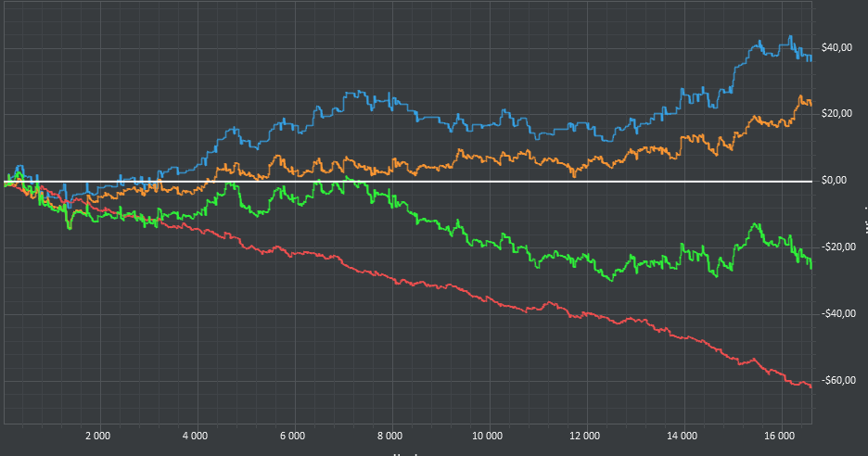Select the orange line's peak above $20
The image size is (868, 456).
coord(801,96)
